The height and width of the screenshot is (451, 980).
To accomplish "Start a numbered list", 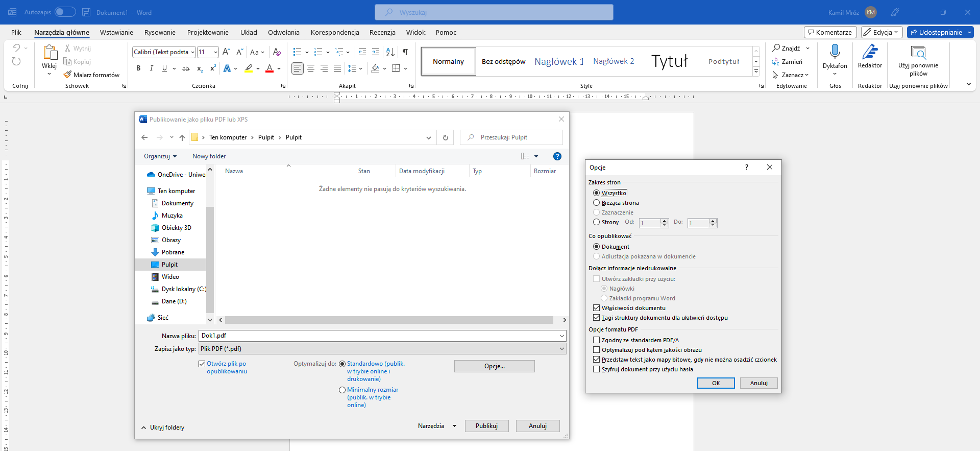I will [x=318, y=52].
